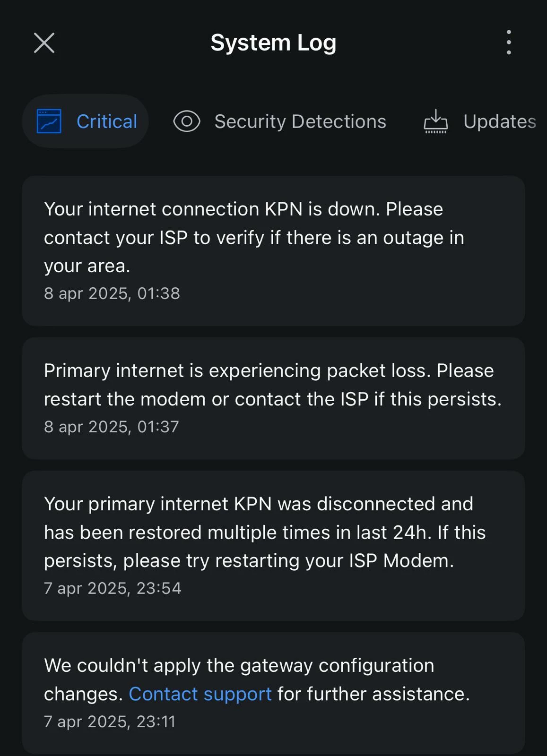This screenshot has height=756, width=547.
Task: Open the KPN disconnected multiple times entry
Action: pos(273,546)
